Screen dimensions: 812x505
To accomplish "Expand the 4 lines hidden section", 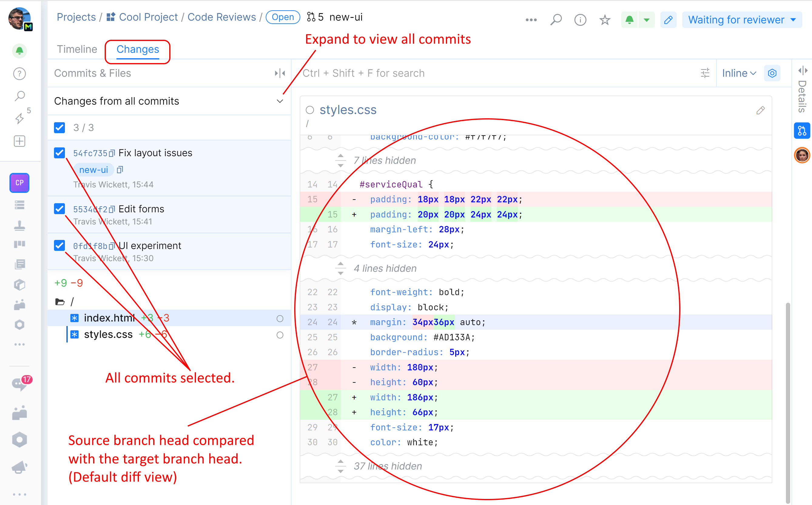I will (340, 268).
